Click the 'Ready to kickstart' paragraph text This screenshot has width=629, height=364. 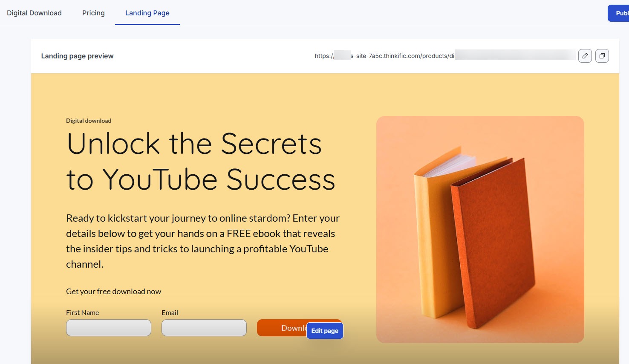pos(203,241)
